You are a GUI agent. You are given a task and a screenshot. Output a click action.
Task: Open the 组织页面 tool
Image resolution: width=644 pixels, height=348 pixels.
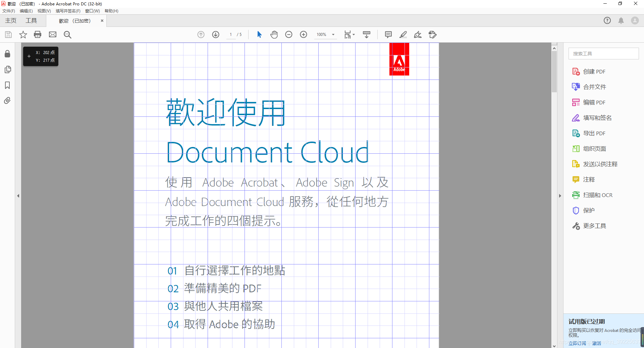[x=589, y=149]
